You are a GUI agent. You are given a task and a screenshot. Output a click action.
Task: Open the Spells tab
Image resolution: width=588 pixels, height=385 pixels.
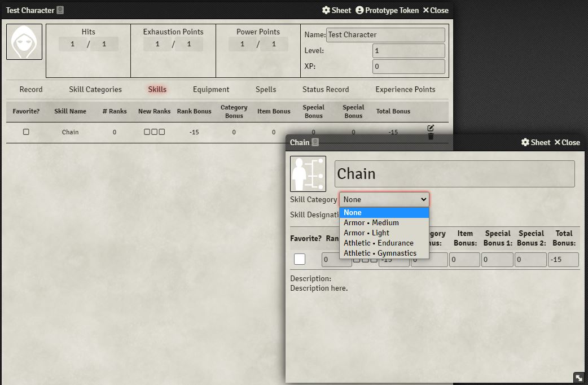(265, 89)
